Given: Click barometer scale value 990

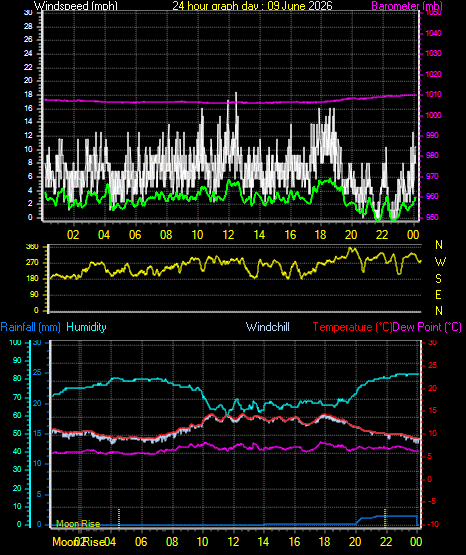Looking at the screenshot, I should (432, 135).
